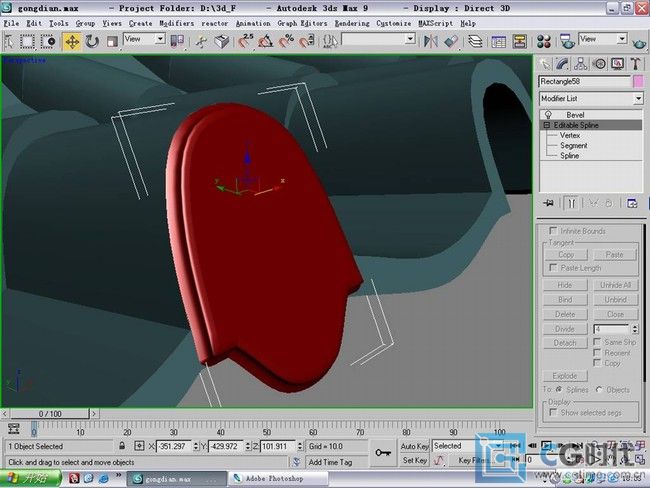Open the Animation menu
This screenshot has height=488, width=650.
[x=253, y=24]
